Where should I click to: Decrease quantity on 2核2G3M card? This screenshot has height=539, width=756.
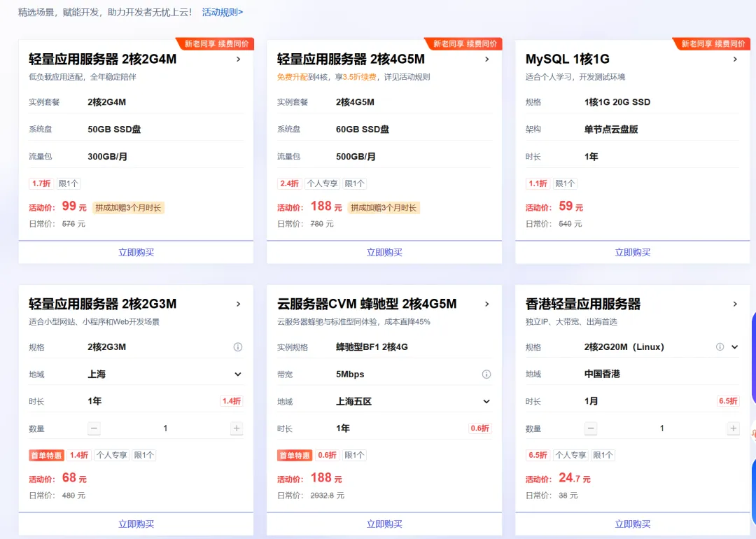click(94, 428)
